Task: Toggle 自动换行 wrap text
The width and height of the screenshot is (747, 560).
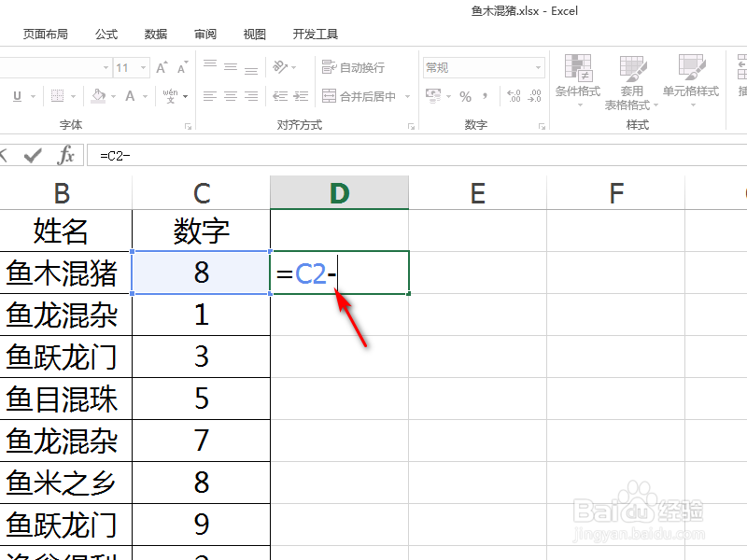Action: pos(353,67)
